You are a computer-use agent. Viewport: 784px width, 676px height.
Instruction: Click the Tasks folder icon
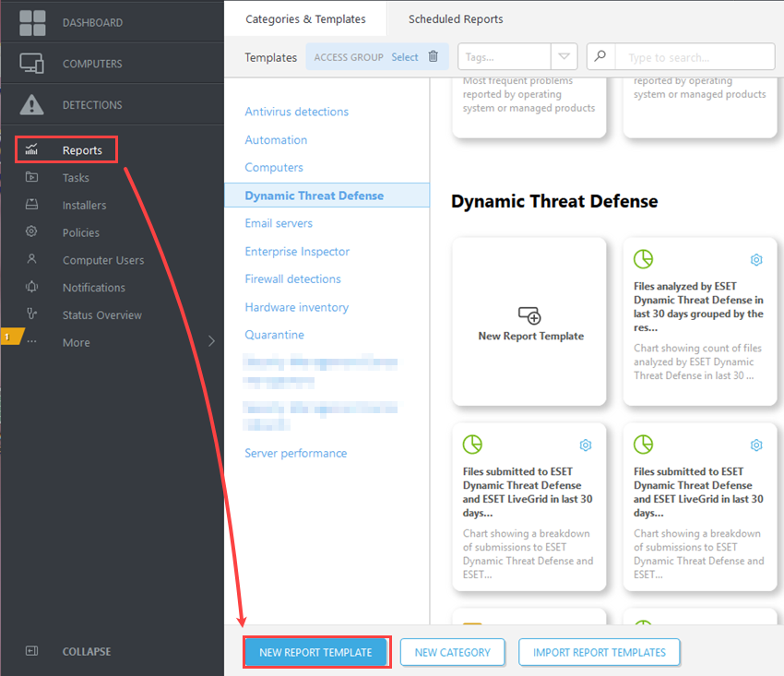[x=31, y=177]
